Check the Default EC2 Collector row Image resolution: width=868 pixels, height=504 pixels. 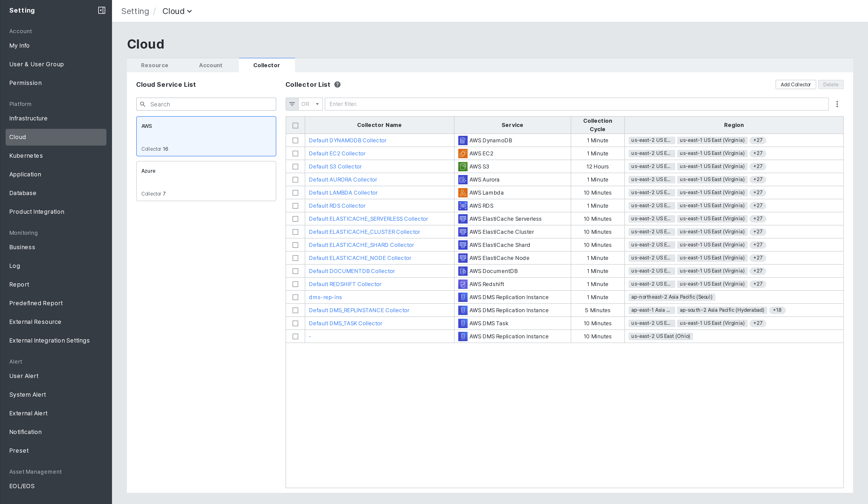click(295, 153)
